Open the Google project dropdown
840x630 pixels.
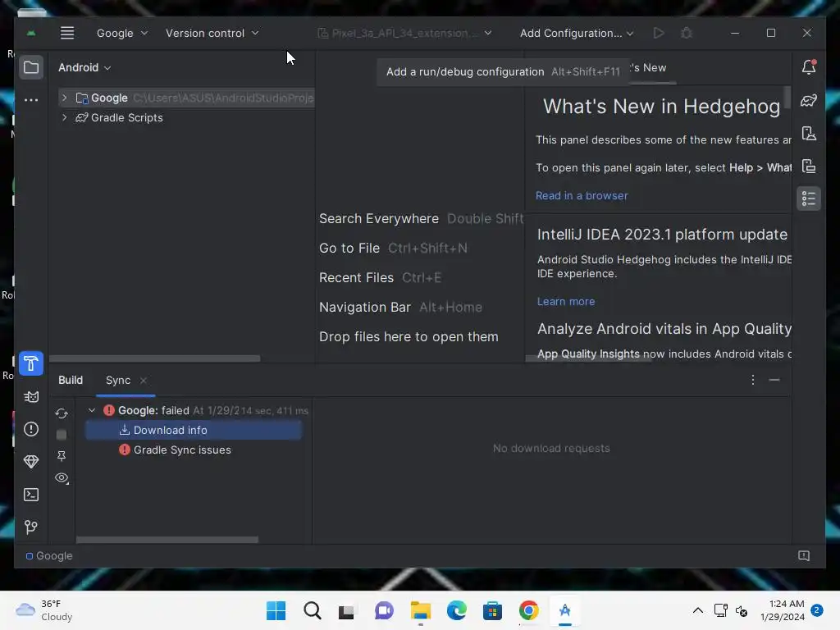point(121,33)
